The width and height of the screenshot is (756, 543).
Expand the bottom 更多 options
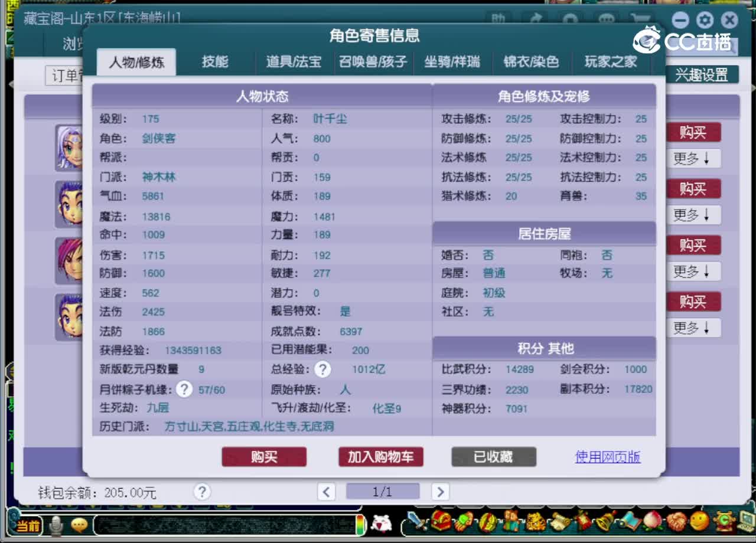coord(693,328)
